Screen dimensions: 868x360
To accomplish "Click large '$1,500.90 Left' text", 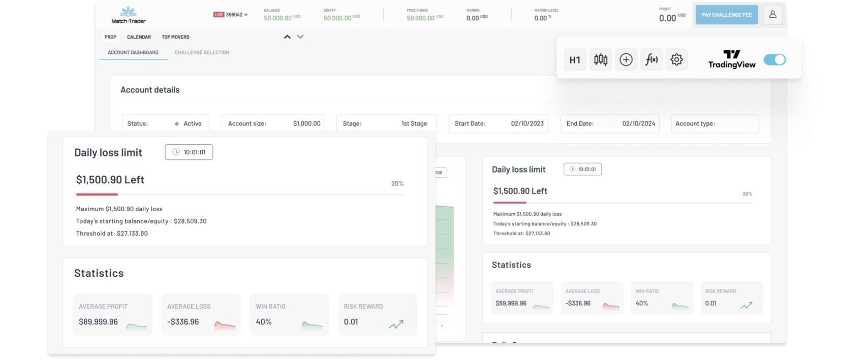I will (110, 180).
